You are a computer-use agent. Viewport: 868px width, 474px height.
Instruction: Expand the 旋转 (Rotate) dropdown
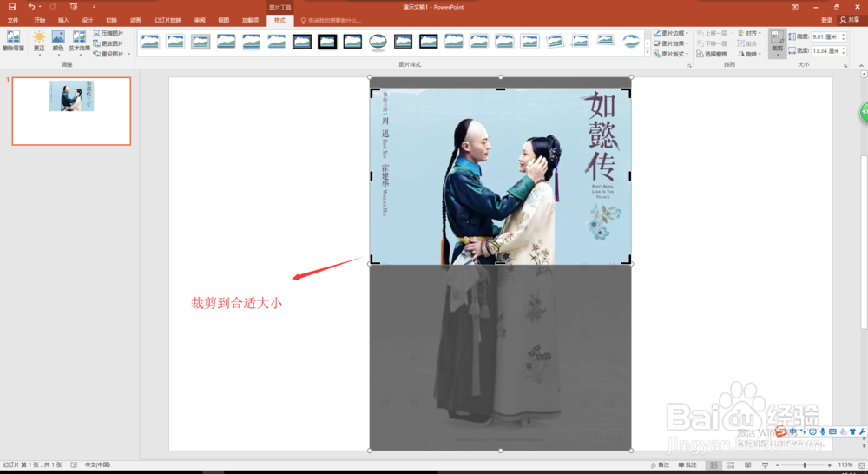point(750,54)
